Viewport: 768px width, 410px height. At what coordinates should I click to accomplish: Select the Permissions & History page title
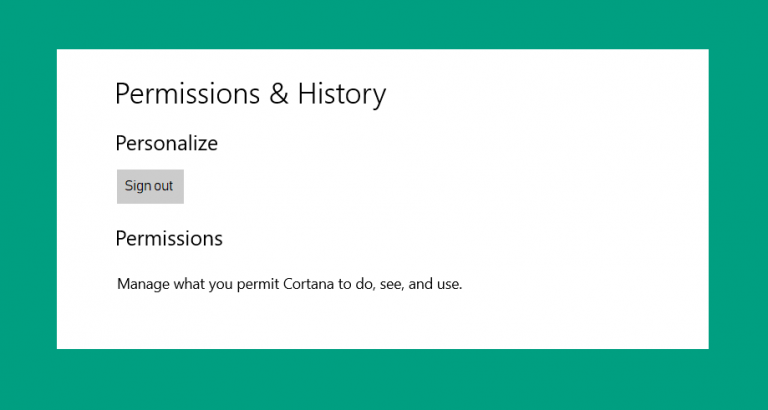point(250,95)
